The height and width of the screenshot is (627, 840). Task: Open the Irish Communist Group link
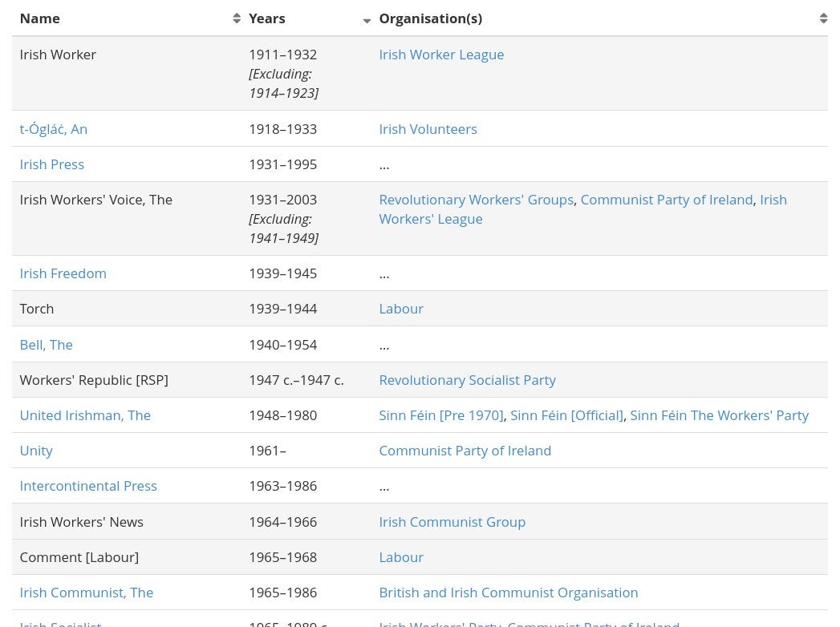pyautogui.click(x=452, y=522)
